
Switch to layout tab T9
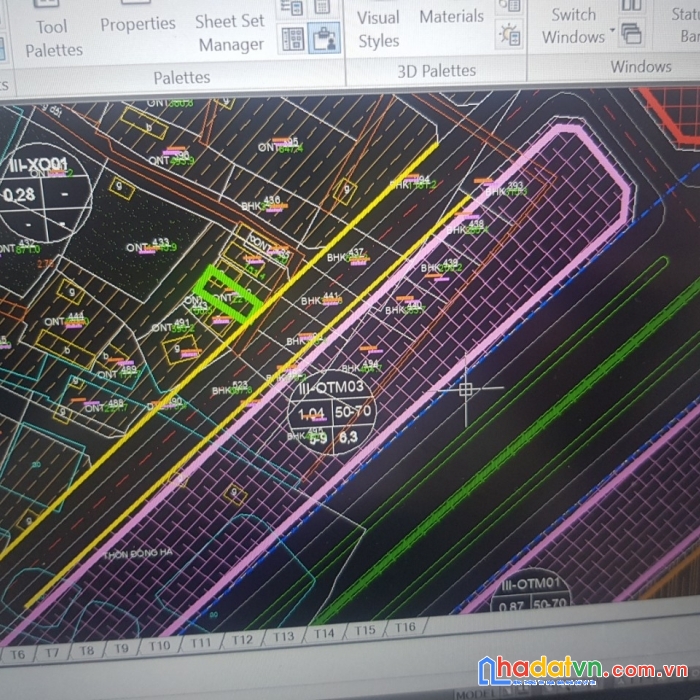coord(121,648)
